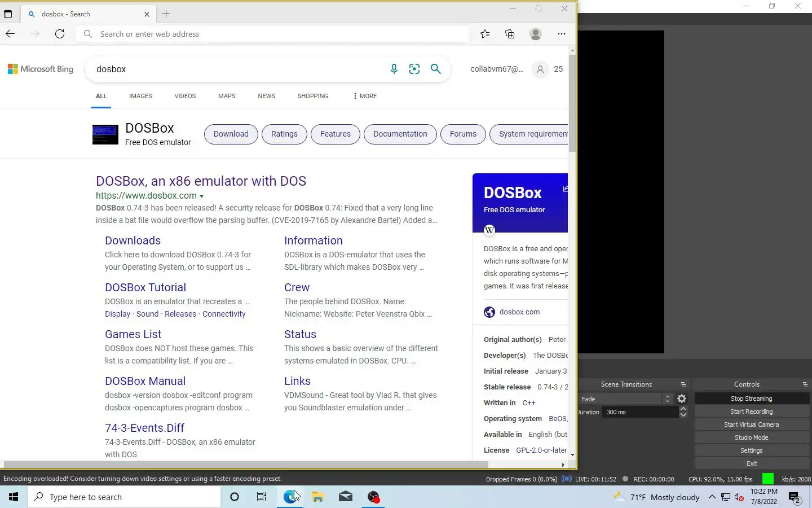Click the Bing magnifier search button
812x508 pixels.
[435, 69]
